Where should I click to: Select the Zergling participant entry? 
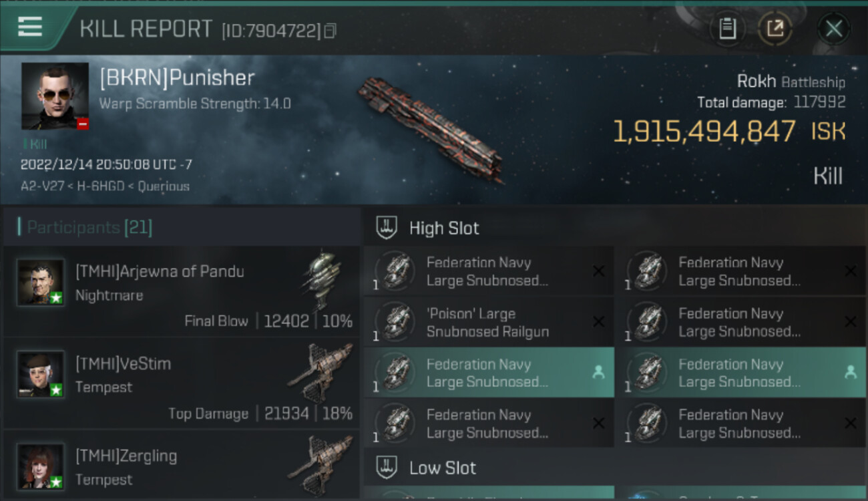180,466
